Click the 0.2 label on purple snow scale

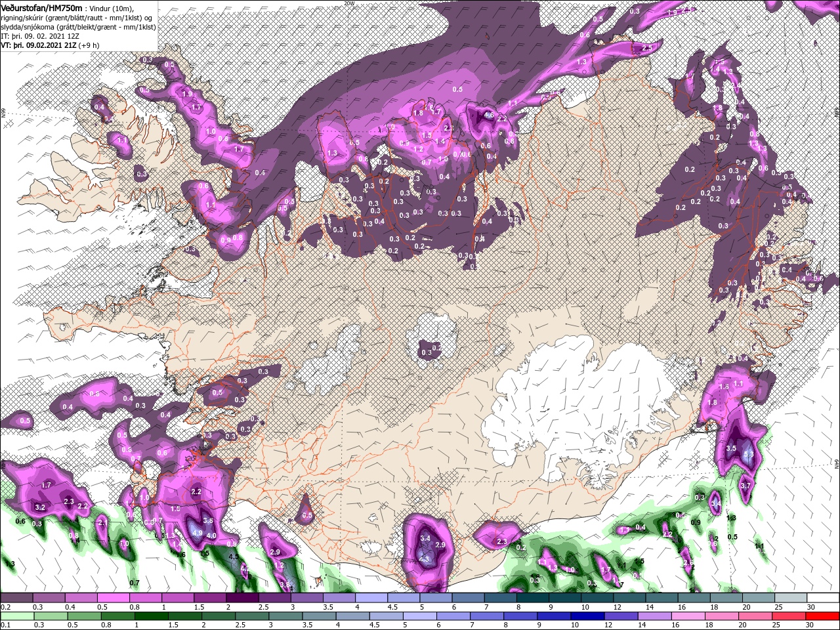click(6, 607)
